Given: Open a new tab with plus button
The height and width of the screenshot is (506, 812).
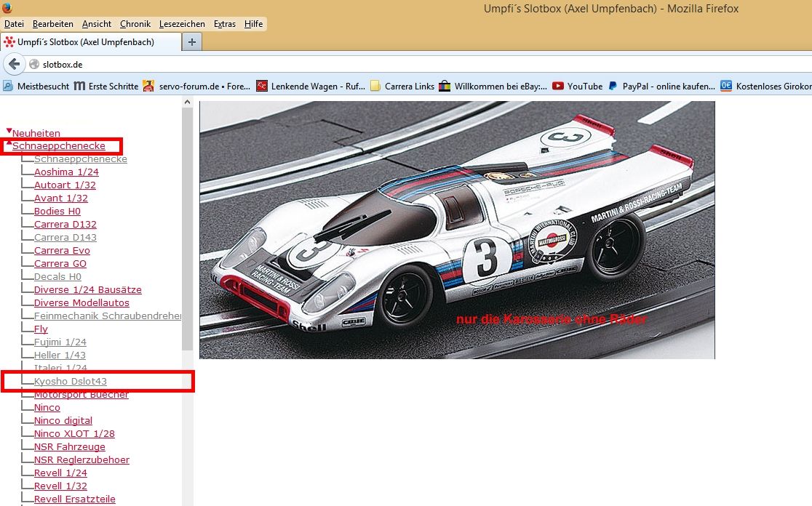Looking at the screenshot, I should 192,42.
